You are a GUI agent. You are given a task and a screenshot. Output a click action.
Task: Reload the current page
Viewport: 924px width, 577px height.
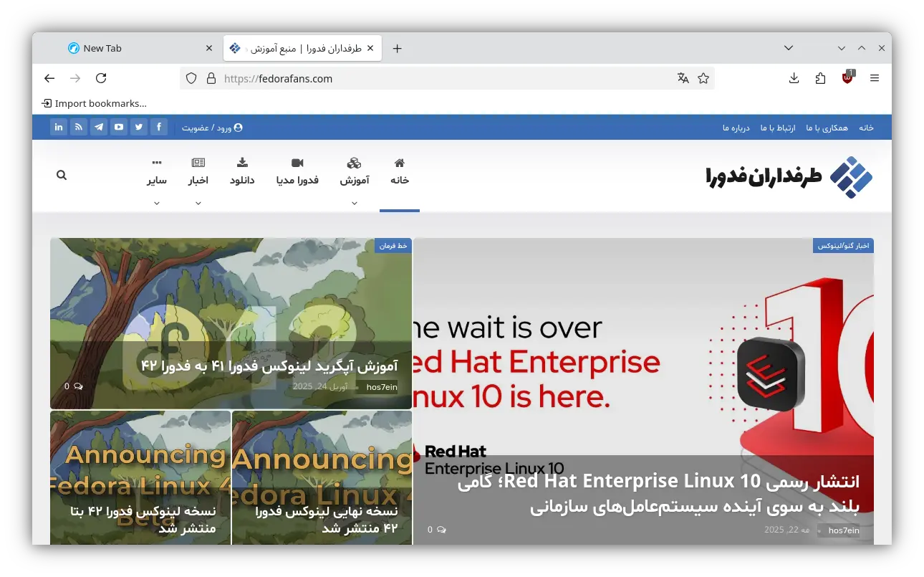[101, 78]
